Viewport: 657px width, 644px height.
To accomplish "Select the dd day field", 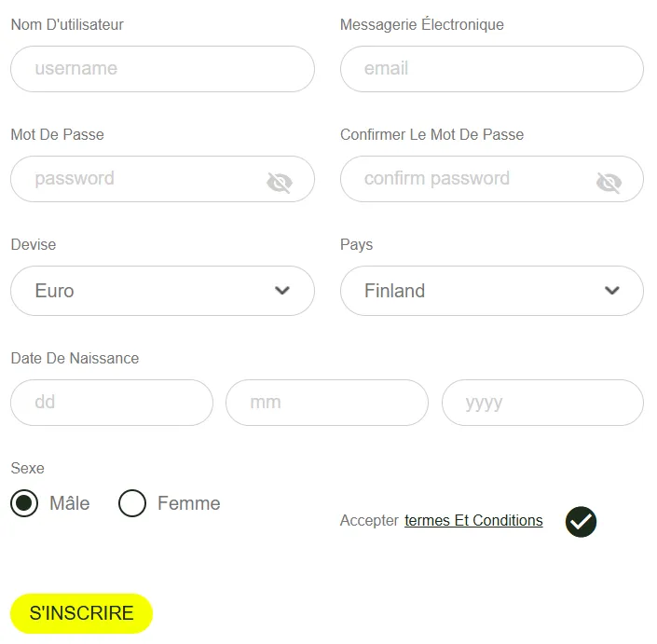I will click(112, 403).
